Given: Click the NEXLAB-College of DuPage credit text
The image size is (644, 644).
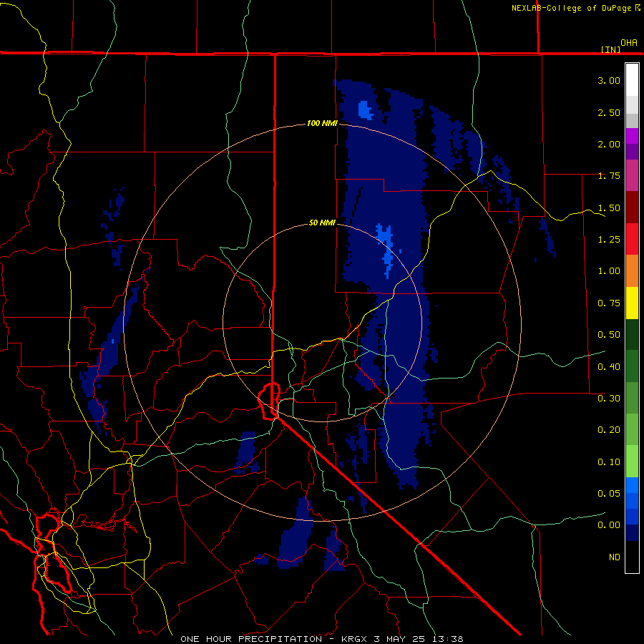Looking at the screenshot, I should [572, 8].
